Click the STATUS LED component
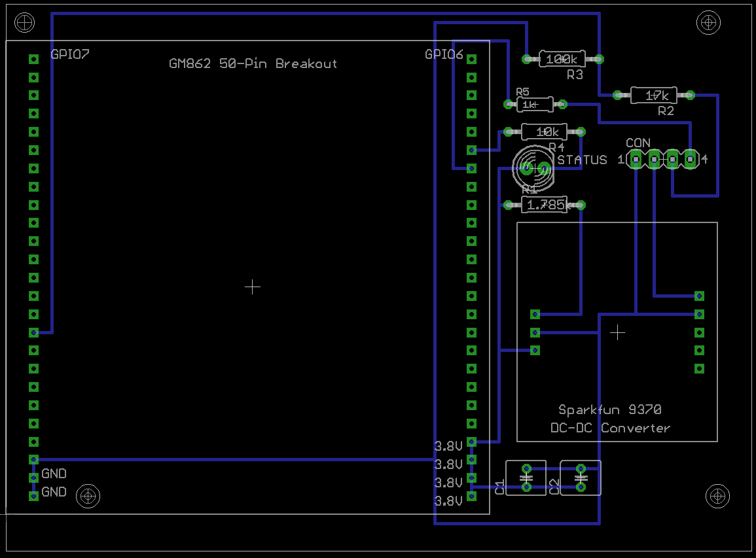Screen dimensions: 756x558 pos(533,168)
